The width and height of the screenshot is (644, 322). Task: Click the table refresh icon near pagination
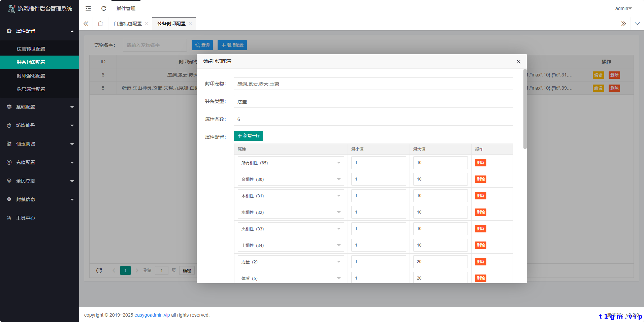tap(99, 270)
